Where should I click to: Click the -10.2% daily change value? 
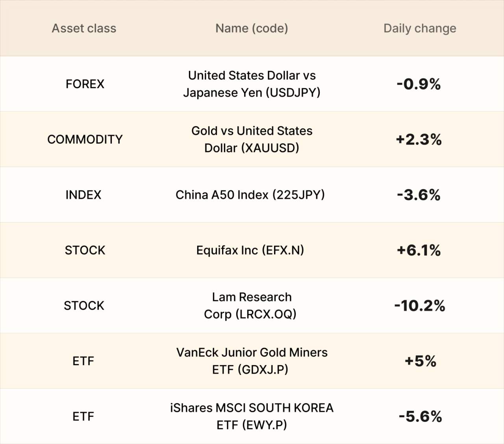(420, 306)
